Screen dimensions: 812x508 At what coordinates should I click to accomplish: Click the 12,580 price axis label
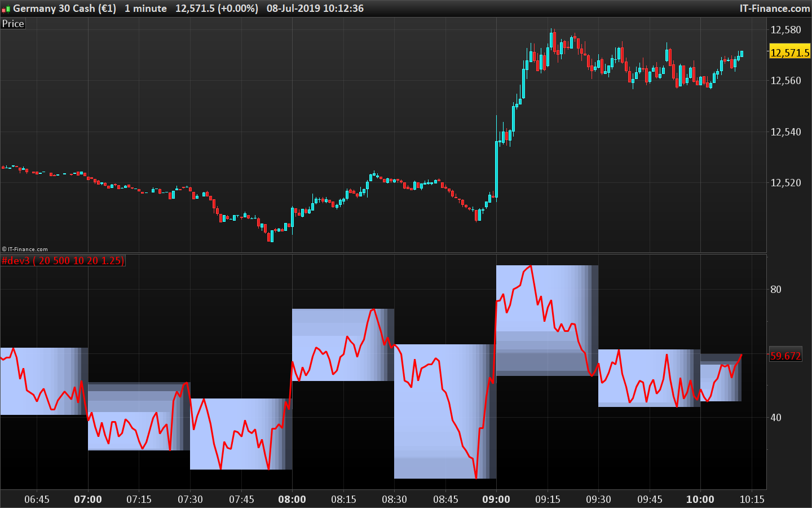tap(785, 30)
